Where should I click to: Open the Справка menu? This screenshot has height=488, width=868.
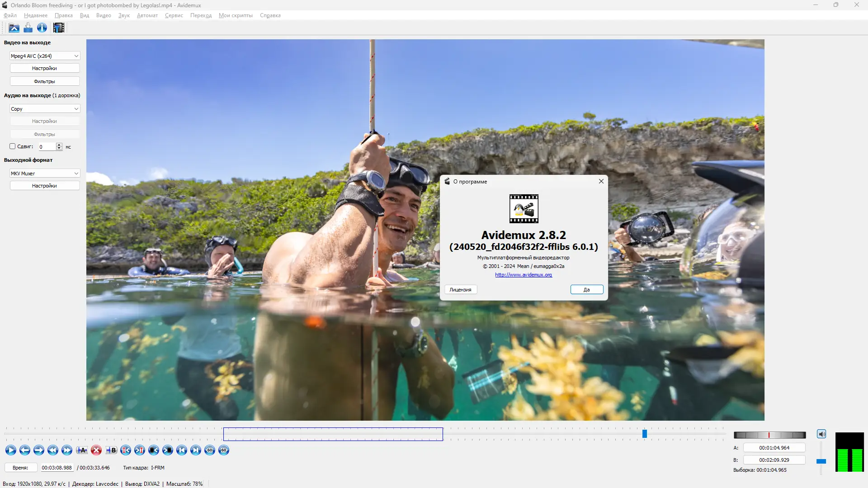(270, 15)
